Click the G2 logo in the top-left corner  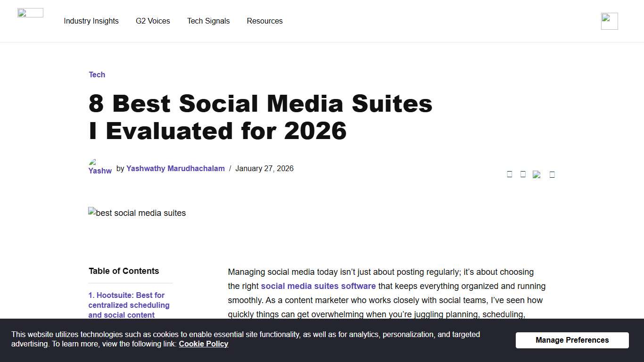coord(30,12)
